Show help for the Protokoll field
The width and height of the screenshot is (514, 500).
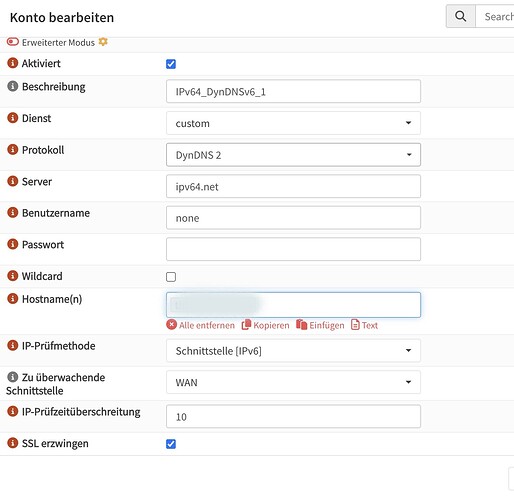[13, 149]
